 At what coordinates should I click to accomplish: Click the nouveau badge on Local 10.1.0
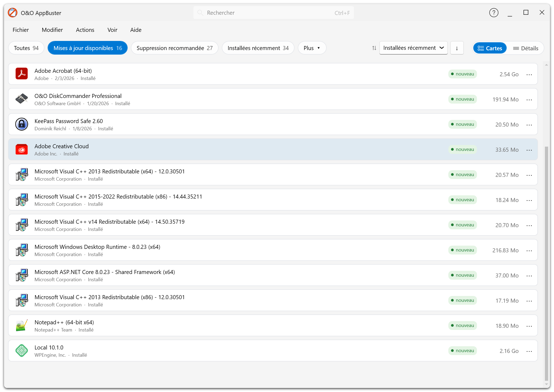pyautogui.click(x=463, y=351)
